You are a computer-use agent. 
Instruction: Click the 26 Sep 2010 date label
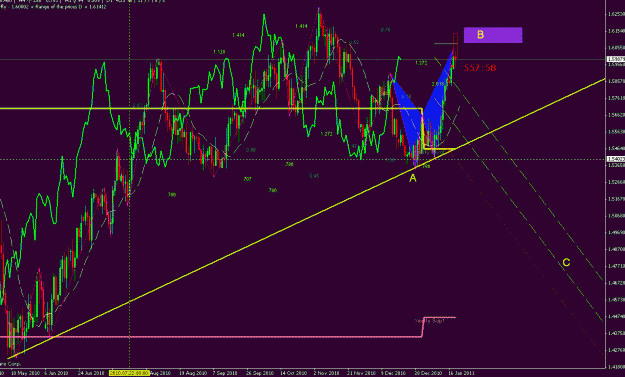[260, 373]
